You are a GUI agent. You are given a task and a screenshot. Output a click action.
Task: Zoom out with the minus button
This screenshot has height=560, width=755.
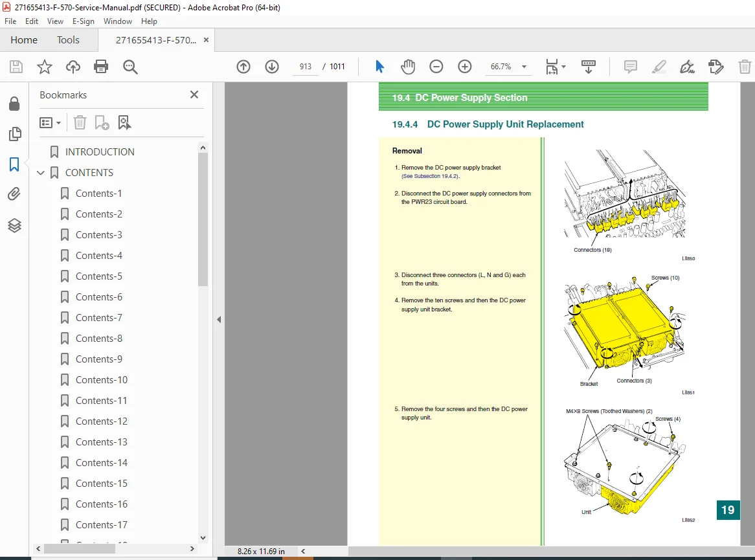(436, 67)
